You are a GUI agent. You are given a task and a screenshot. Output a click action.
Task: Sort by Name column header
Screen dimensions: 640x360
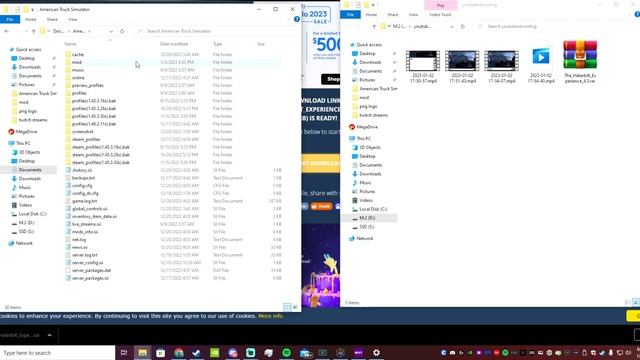click(x=70, y=44)
